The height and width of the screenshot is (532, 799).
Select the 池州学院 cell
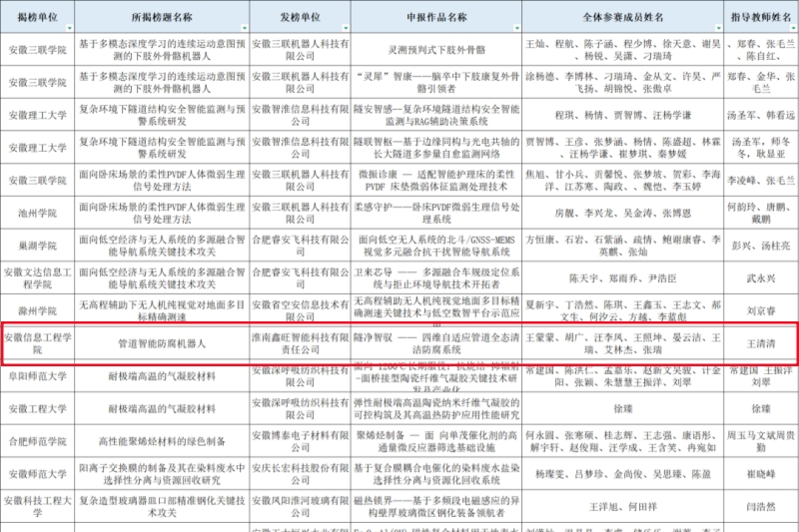[x=37, y=213]
